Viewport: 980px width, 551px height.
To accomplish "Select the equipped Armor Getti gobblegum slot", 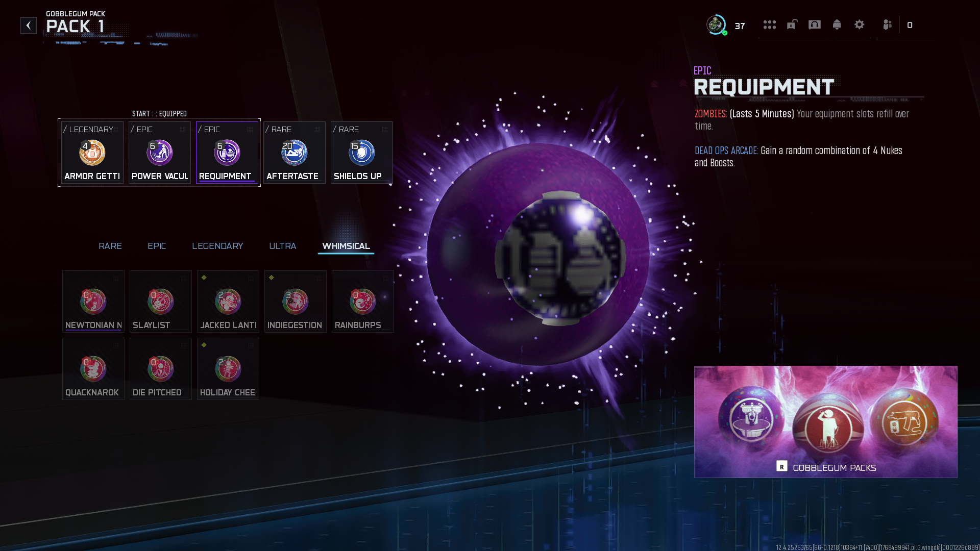I will (92, 153).
